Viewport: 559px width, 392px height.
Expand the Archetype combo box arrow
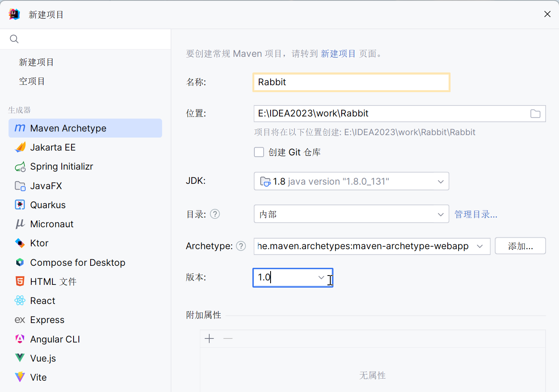[x=480, y=246]
